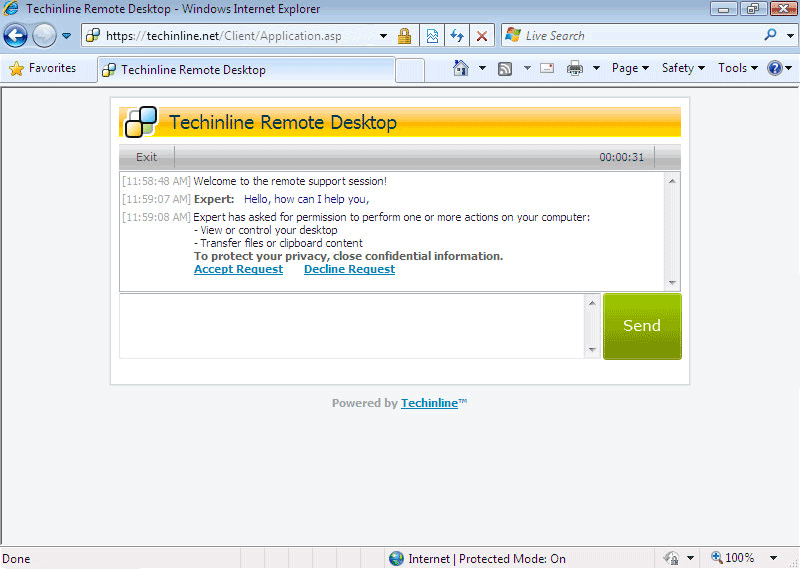Image resolution: width=800 pixels, height=569 pixels.
Task: Click the Refresh page icon
Action: [x=457, y=36]
